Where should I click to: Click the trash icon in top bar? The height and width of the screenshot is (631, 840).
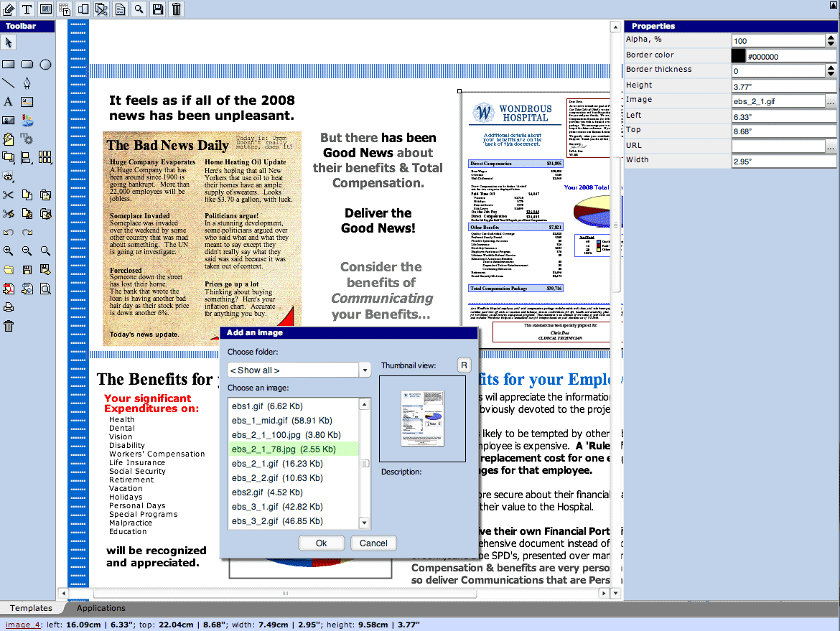tap(177, 9)
